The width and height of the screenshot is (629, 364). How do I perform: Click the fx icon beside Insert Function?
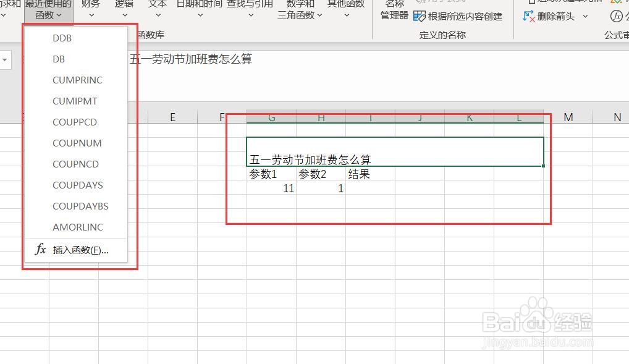tap(40, 249)
